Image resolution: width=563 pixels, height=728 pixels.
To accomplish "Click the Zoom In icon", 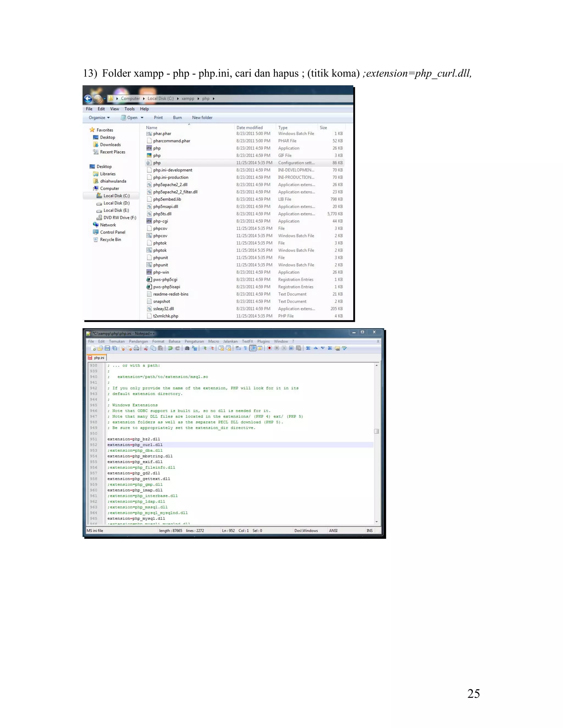I will tap(204, 348).
